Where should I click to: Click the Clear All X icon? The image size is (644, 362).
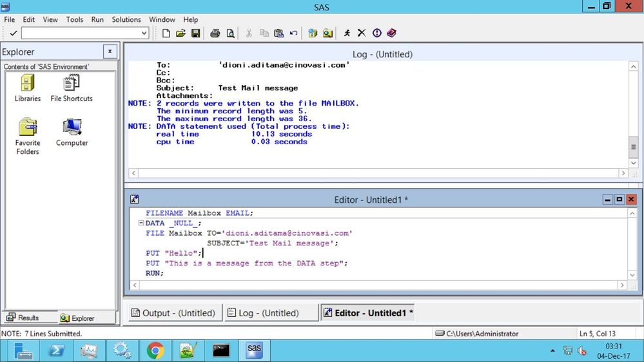click(362, 33)
